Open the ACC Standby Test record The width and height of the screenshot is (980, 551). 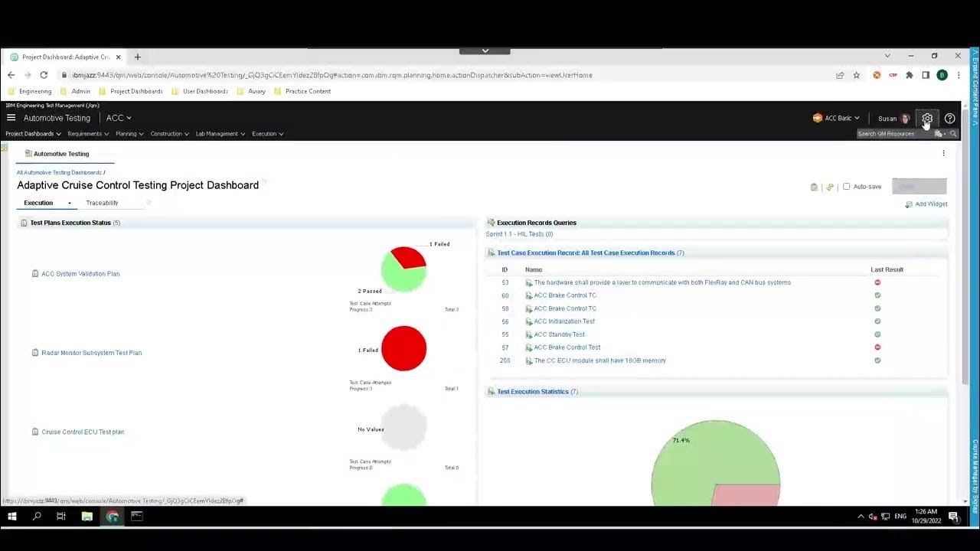[559, 334]
